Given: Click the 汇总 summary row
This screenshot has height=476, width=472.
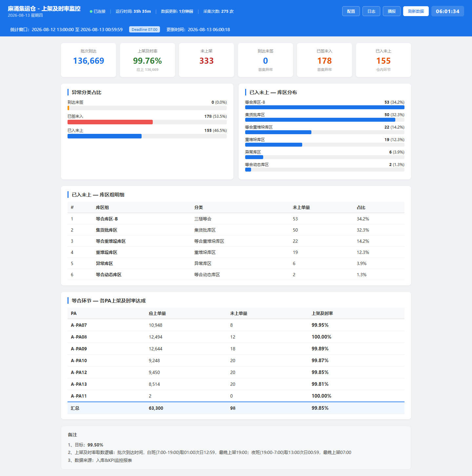Looking at the screenshot, I should [x=236, y=408].
